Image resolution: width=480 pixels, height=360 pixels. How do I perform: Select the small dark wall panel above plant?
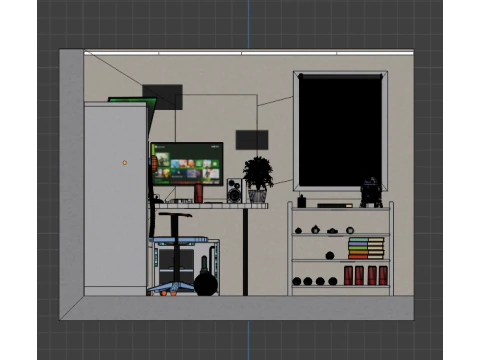click(x=252, y=140)
